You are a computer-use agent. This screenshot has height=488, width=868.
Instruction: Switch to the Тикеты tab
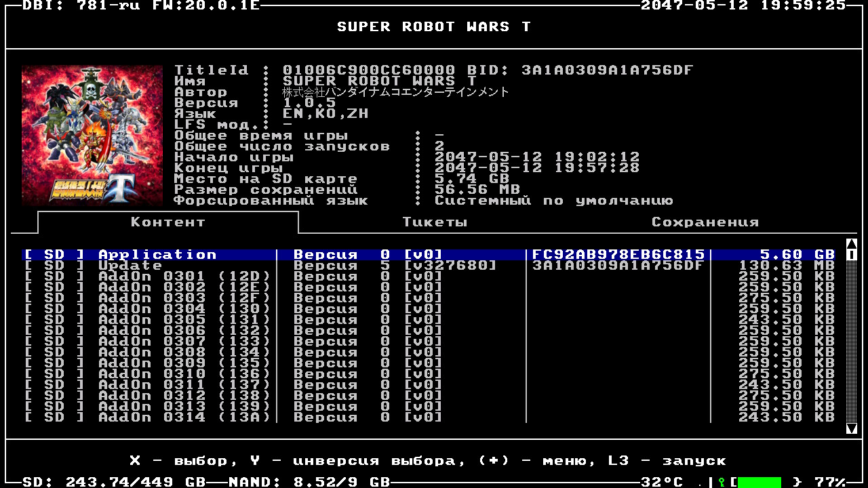[x=435, y=222]
